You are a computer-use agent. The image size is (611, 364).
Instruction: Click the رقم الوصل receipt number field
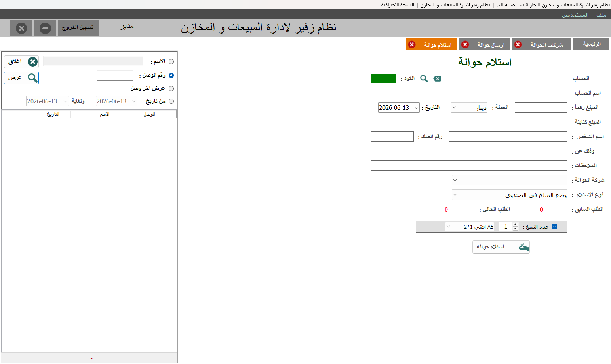coord(115,76)
